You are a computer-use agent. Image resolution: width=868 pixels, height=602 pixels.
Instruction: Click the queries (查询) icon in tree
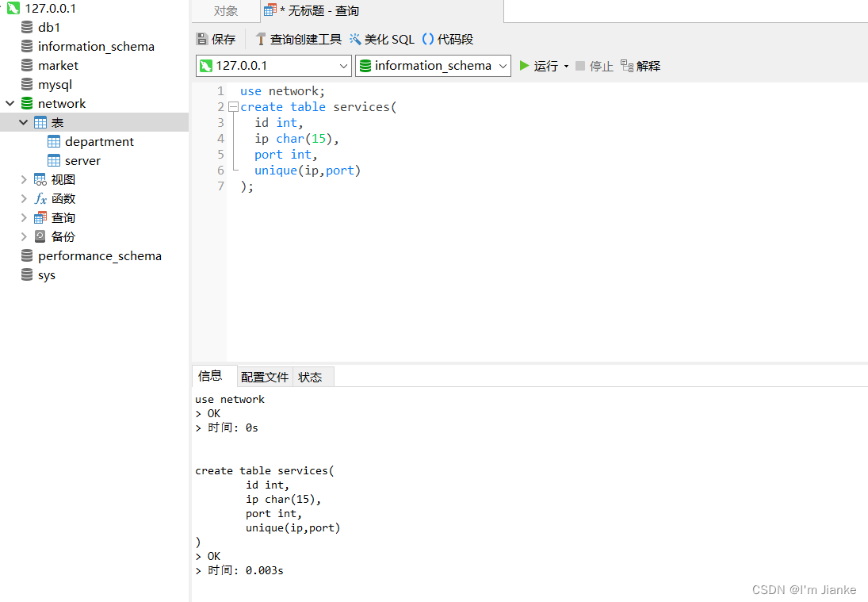click(40, 217)
